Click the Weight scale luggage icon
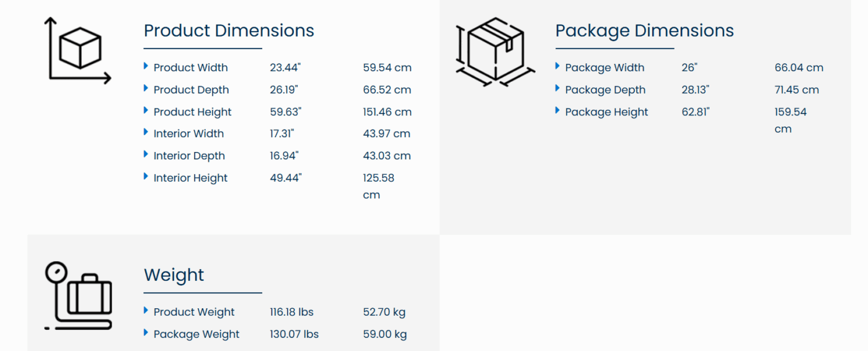Viewport: 868px width, 351px height. [x=79, y=295]
